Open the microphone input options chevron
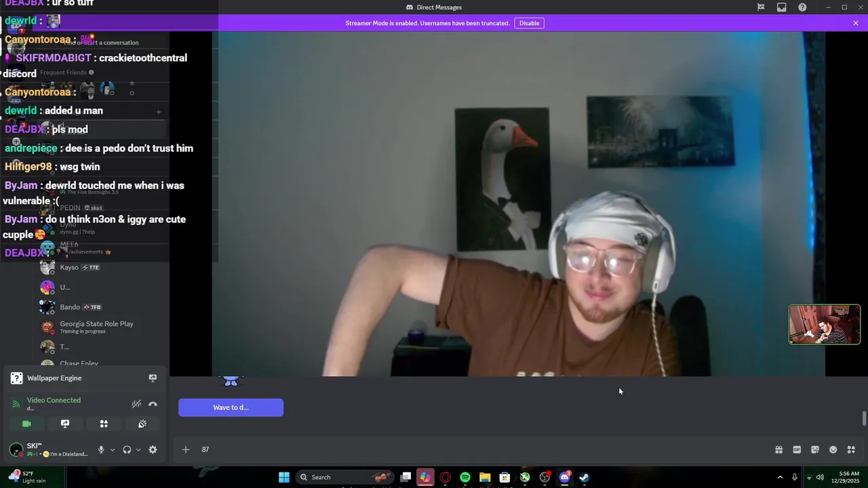 point(112,449)
